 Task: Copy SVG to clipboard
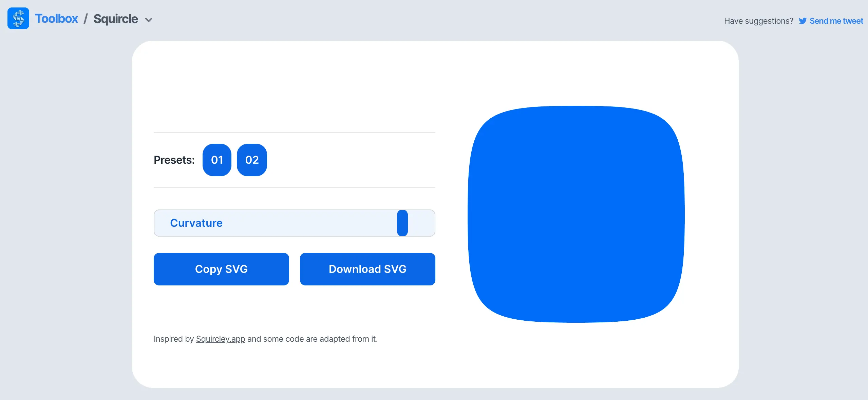221,269
